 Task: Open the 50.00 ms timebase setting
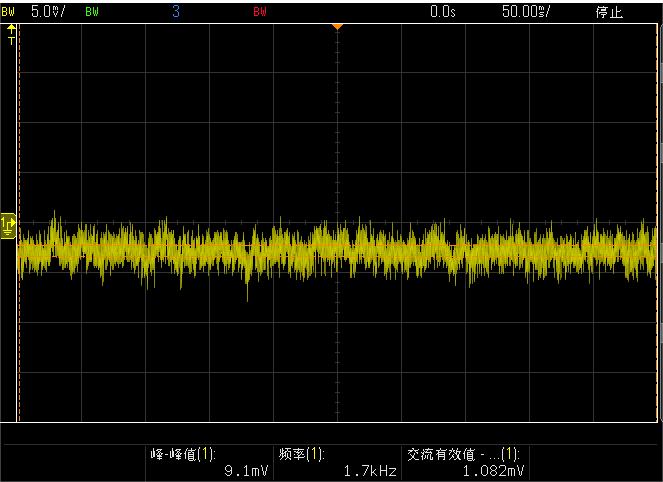[x=527, y=12]
